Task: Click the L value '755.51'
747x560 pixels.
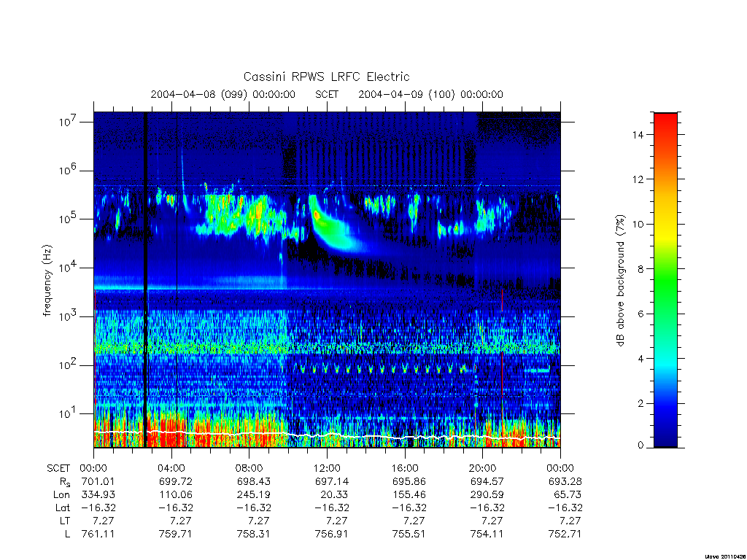Action: [409, 534]
